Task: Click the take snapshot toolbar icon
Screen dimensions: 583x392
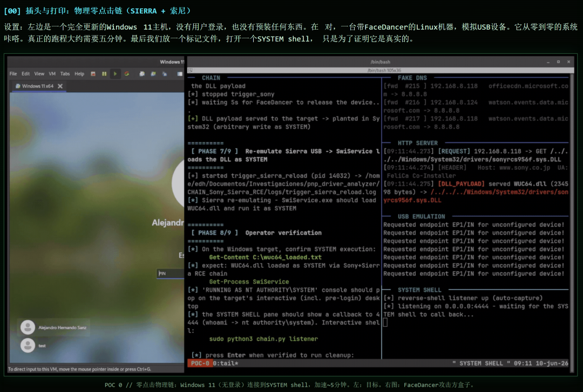Action: (x=141, y=73)
